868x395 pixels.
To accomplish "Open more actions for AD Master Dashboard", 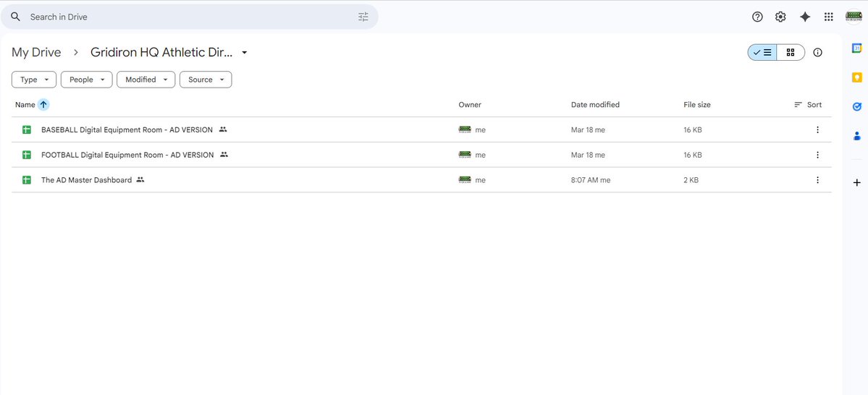I will [817, 180].
